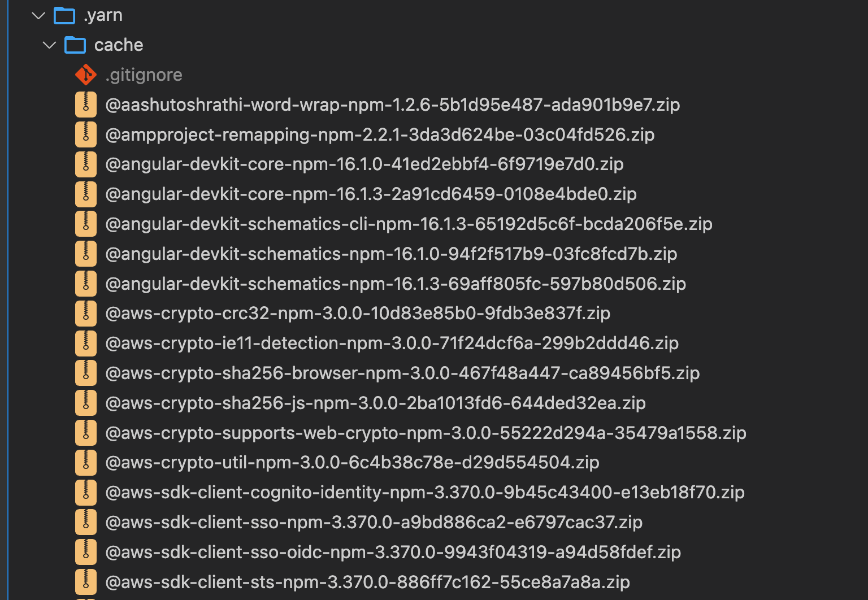
Task: Click zip icon for aws-sdk-client-sts archive
Action: point(86,582)
